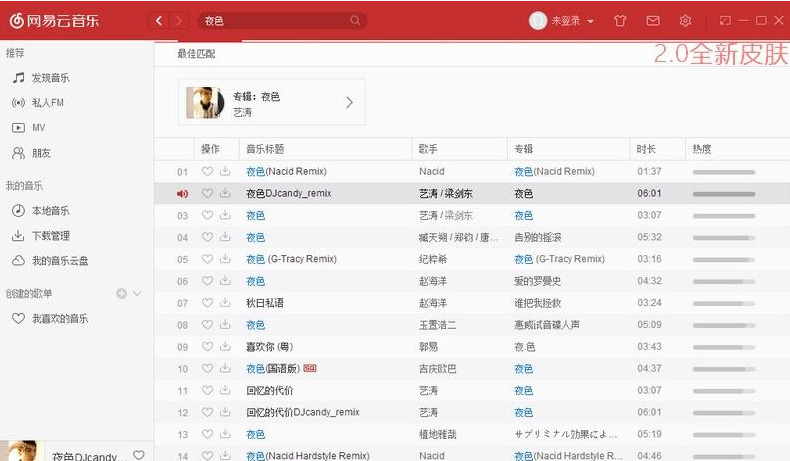Sort by 歌手 column header

[x=459, y=149]
